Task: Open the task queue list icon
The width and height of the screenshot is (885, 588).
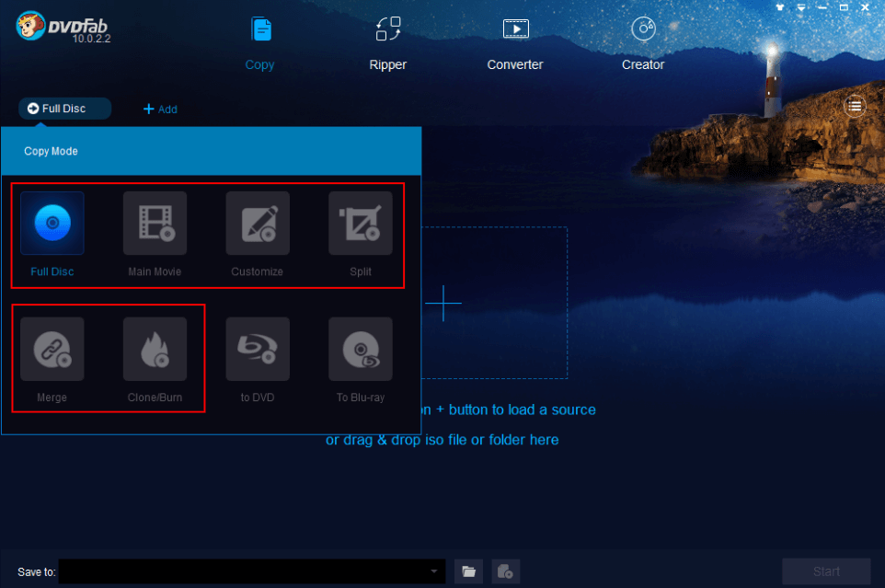Action: point(856,107)
